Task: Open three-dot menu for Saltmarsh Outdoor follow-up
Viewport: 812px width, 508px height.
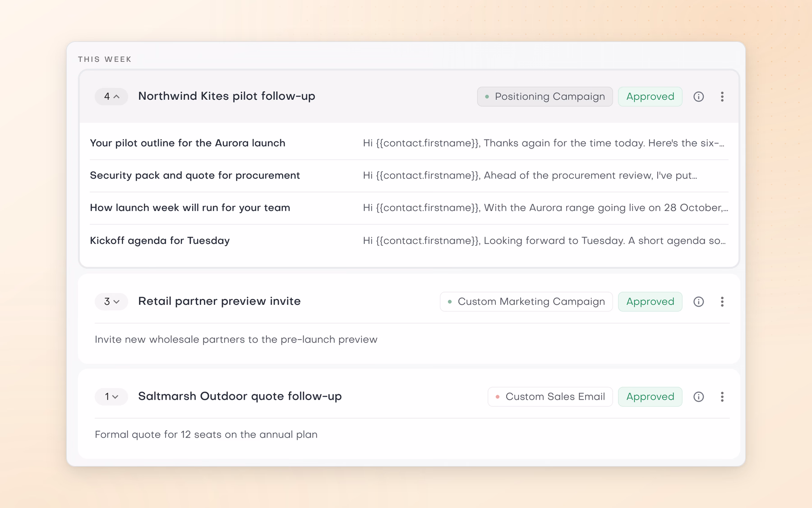Action: pos(722,396)
